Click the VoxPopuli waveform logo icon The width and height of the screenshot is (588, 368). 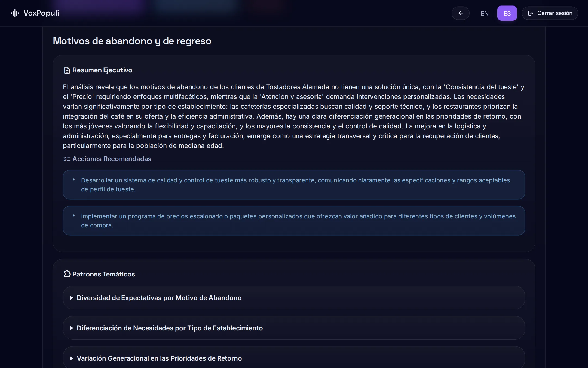click(15, 13)
